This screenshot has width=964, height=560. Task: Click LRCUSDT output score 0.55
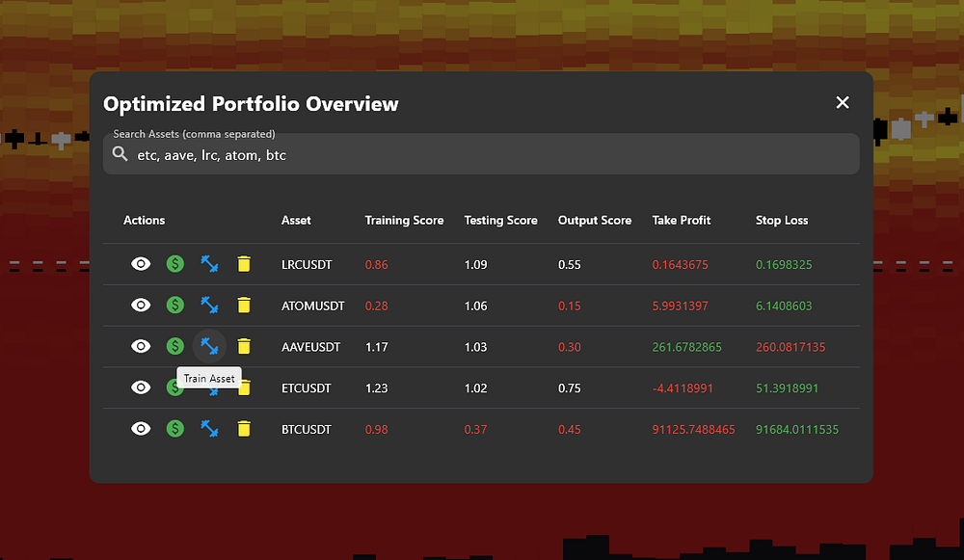pos(570,265)
